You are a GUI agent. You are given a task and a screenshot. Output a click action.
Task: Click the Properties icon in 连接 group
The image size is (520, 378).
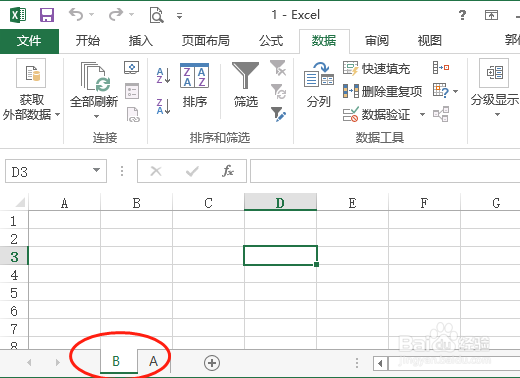(x=132, y=91)
